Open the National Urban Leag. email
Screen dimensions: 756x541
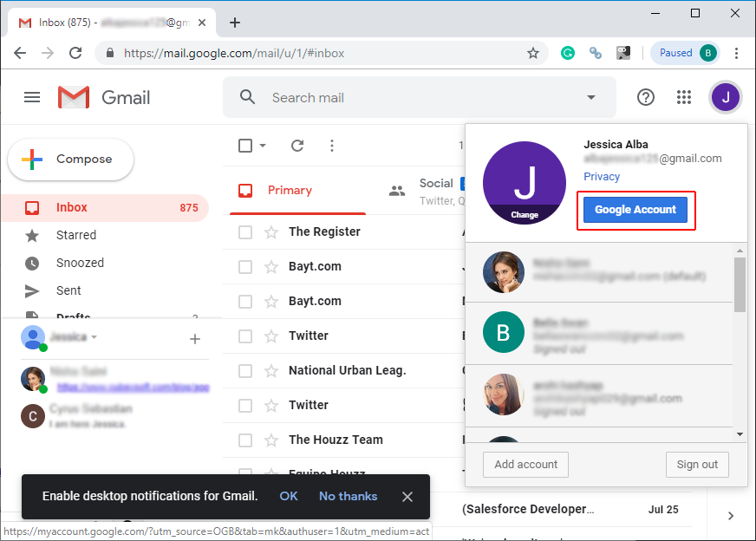pyautogui.click(x=347, y=371)
